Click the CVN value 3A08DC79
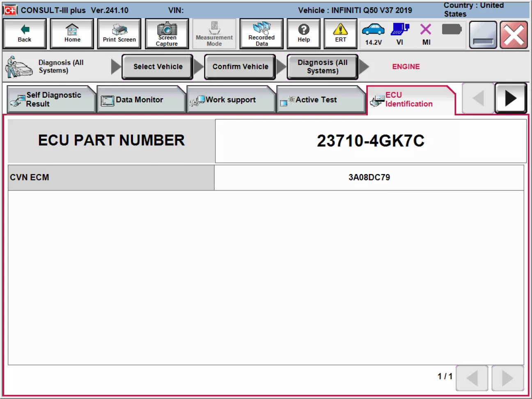Screen dimensions: 532x399 pos(369,178)
